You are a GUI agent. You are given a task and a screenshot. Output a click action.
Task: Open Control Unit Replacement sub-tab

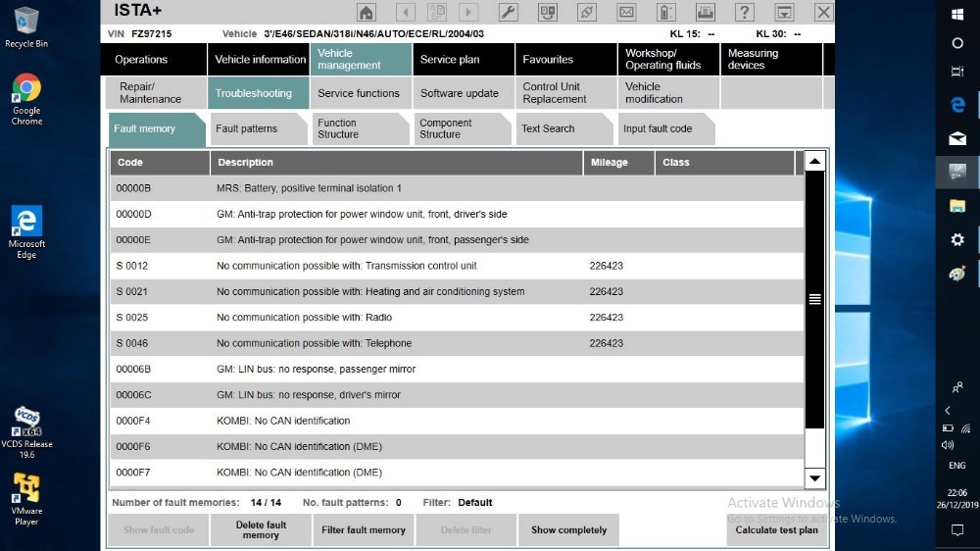(x=565, y=93)
